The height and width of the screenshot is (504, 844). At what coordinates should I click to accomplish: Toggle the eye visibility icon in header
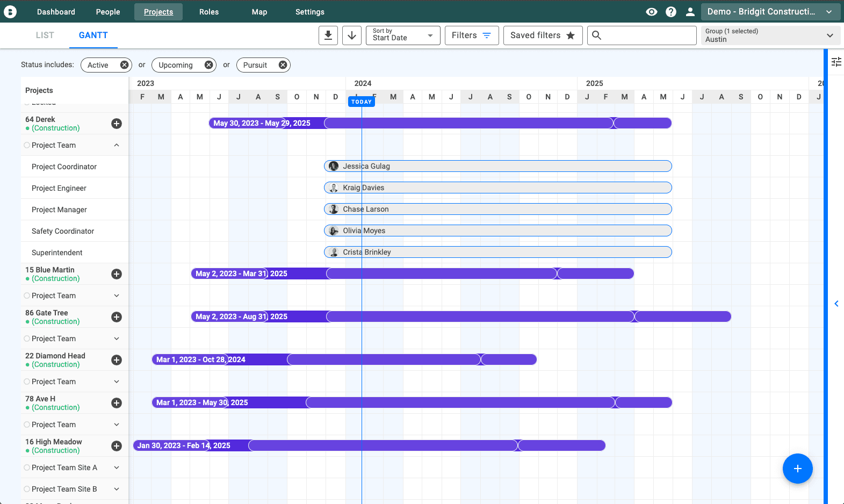point(652,12)
